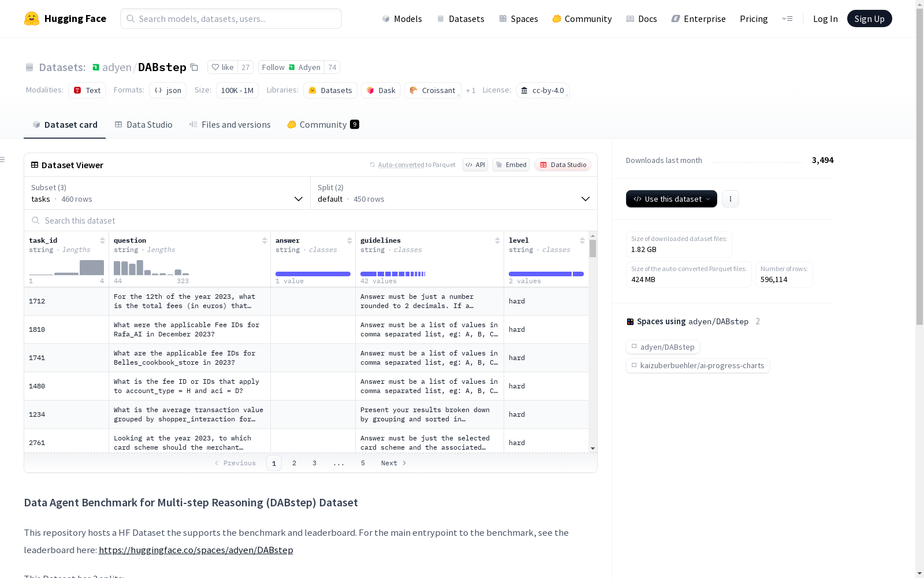The image size is (924, 578).
Task: Click the Embed button
Action: (511, 165)
